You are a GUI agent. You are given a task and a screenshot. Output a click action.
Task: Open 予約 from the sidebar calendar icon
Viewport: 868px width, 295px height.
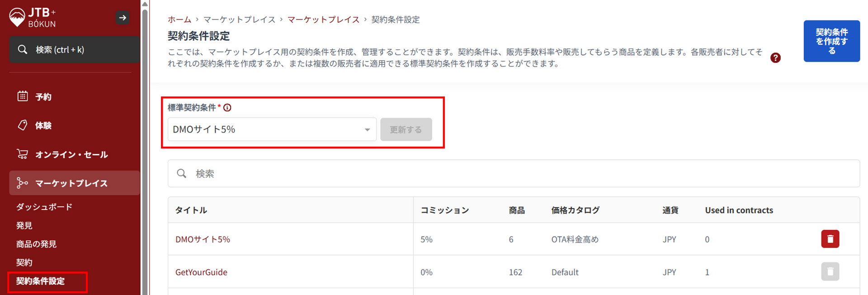23,96
